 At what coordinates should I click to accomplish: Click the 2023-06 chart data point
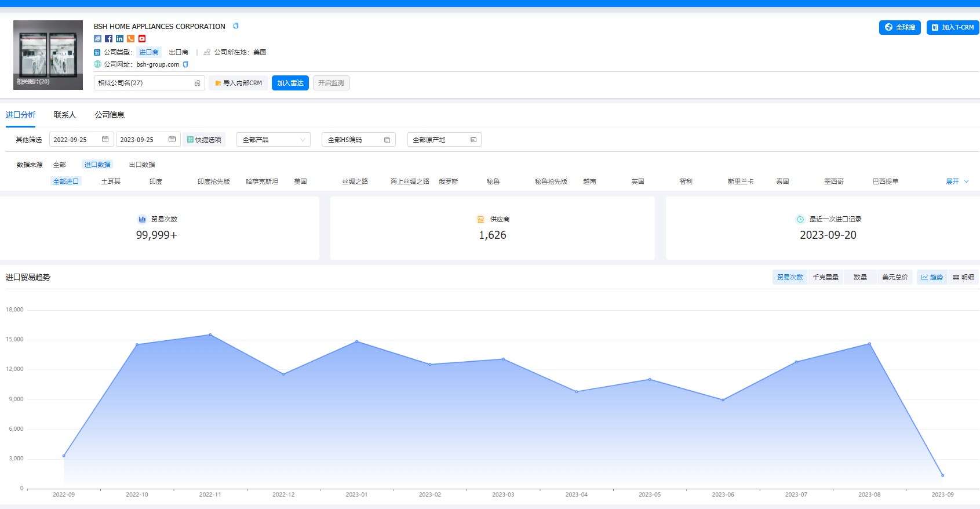723,400
